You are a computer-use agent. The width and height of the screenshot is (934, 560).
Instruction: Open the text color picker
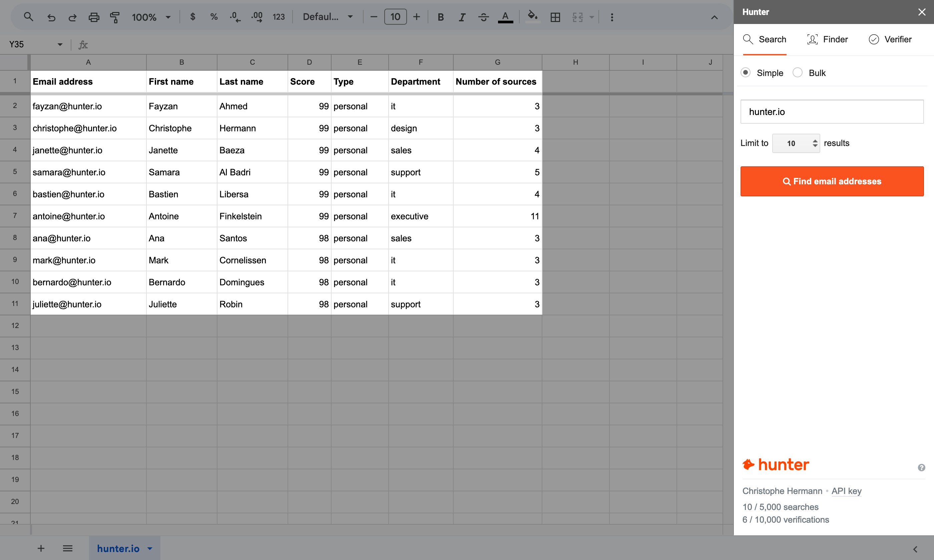pyautogui.click(x=505, y=17)
